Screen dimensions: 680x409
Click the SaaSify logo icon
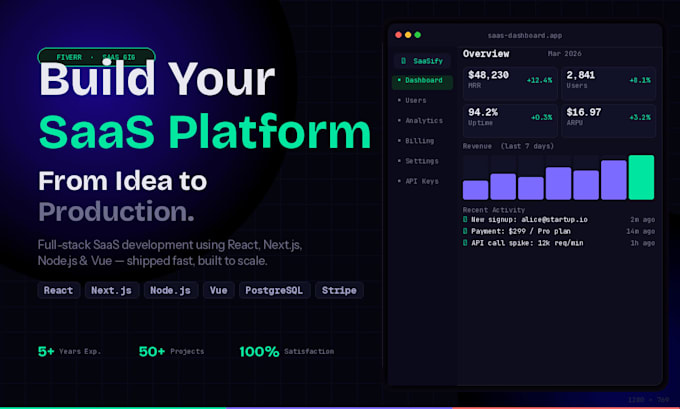pyautogui.click(x=403, y=61)
